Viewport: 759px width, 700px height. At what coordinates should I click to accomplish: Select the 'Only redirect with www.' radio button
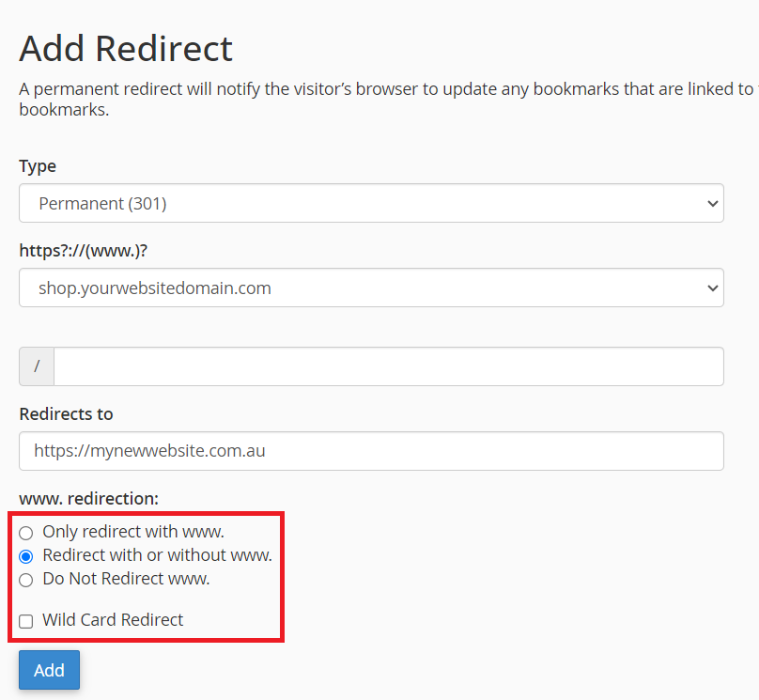26,533
